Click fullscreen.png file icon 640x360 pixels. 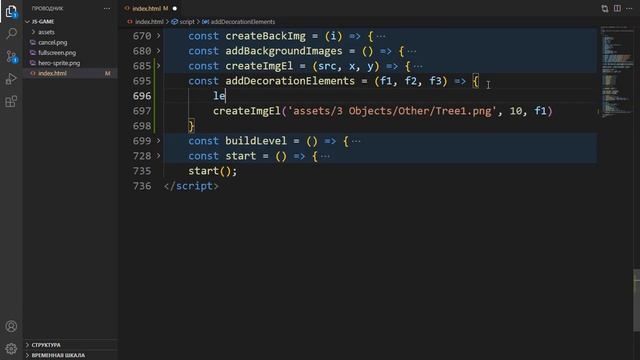(33, 53)
